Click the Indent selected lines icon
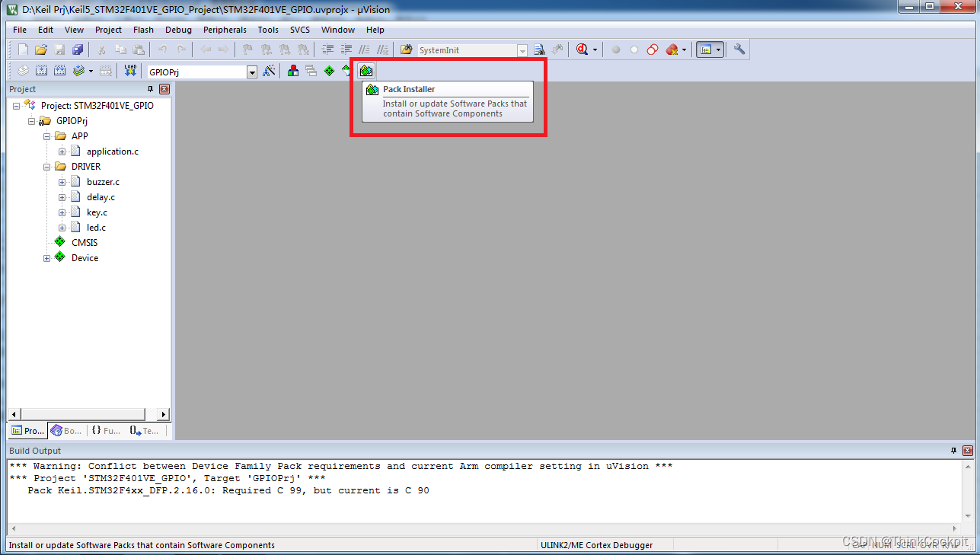Viewport: 980px width, 555px height. (x=327, y=49)
